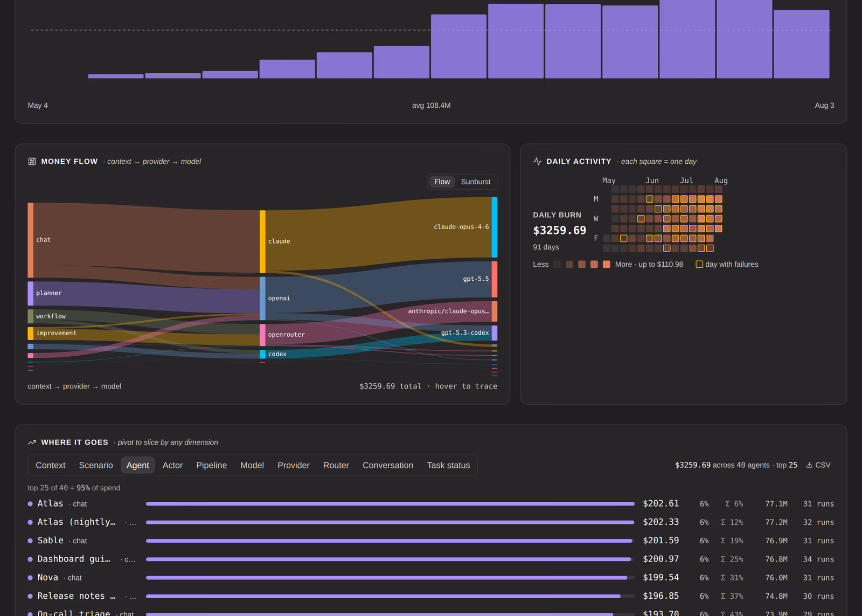Image resolution: width=862 pixels, height=616 pixels.
Task: Switch to the Conversation tab
Action: coord(388,465)
